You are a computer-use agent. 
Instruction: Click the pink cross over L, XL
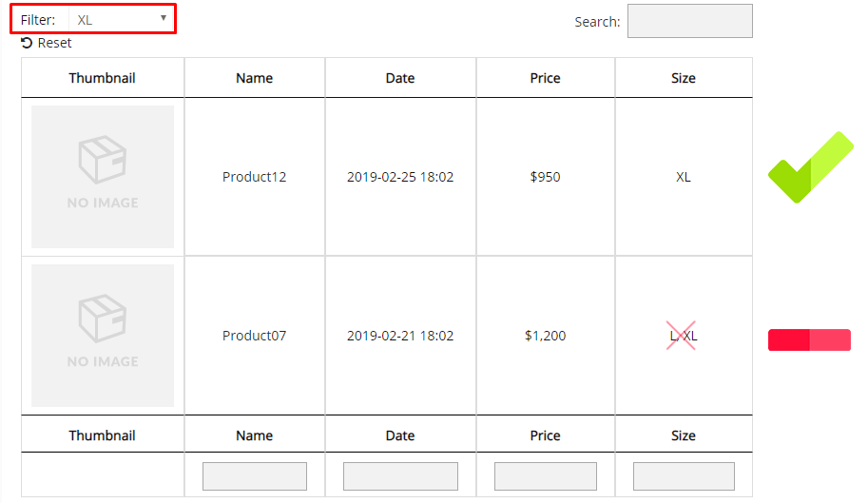681,336
